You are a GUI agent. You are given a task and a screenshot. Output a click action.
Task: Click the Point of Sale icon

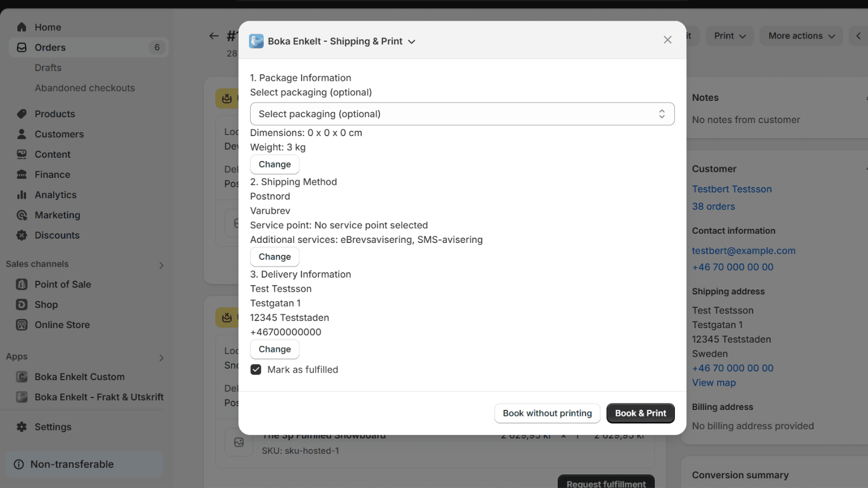click(x=22, y=284)
